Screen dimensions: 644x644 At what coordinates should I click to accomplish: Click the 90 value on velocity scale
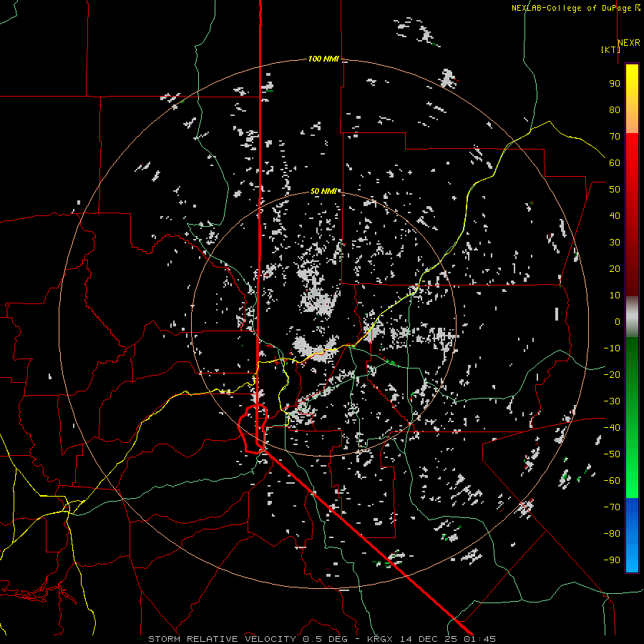click(x=615, y=84)
